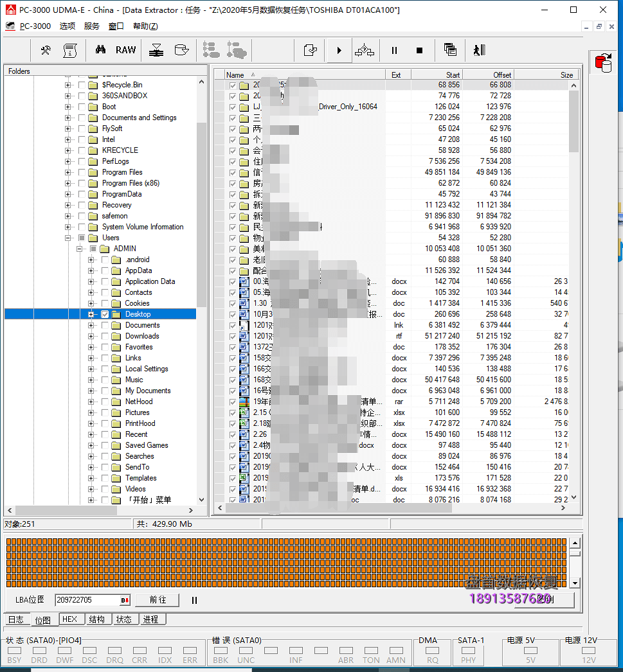Toggle the Users folder checkbox
Screen dimensions: 623x672
[x=82, y=238]
